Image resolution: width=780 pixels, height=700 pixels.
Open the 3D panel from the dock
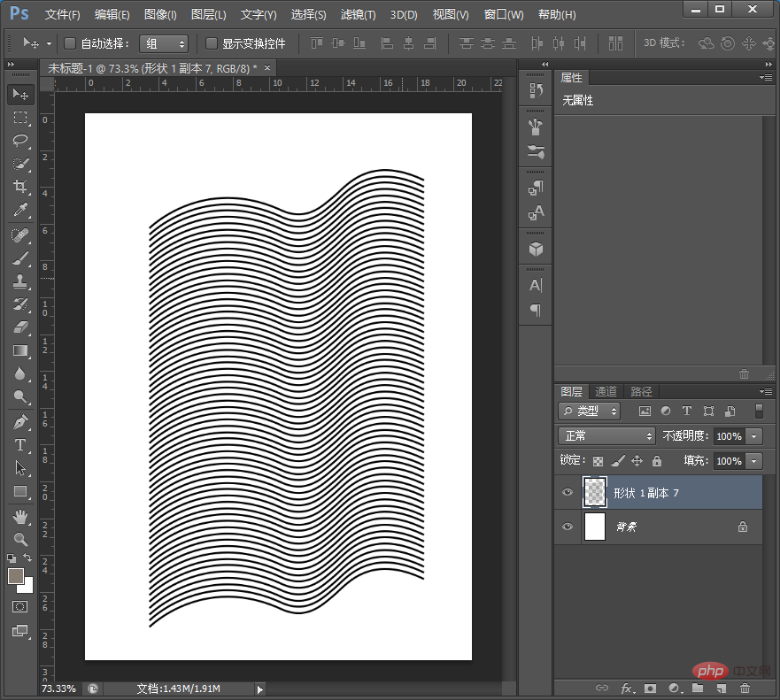pyautogui.click(x=536, y=249)
